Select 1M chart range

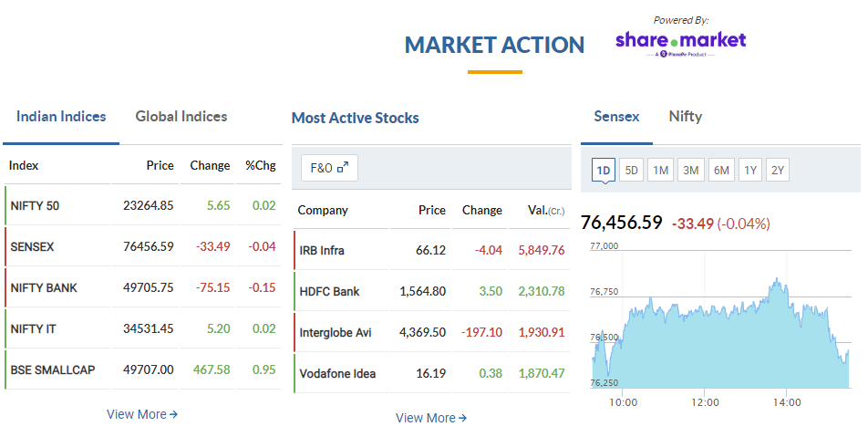pos(660,170)
